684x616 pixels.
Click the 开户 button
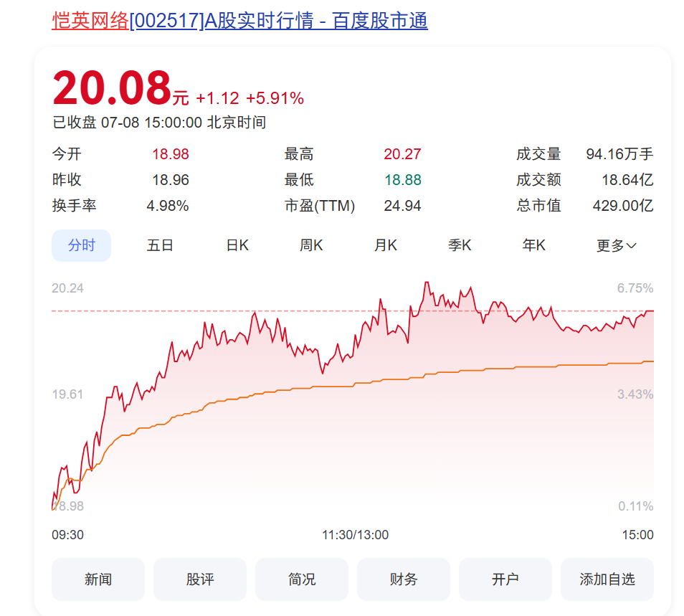[505, 579]
